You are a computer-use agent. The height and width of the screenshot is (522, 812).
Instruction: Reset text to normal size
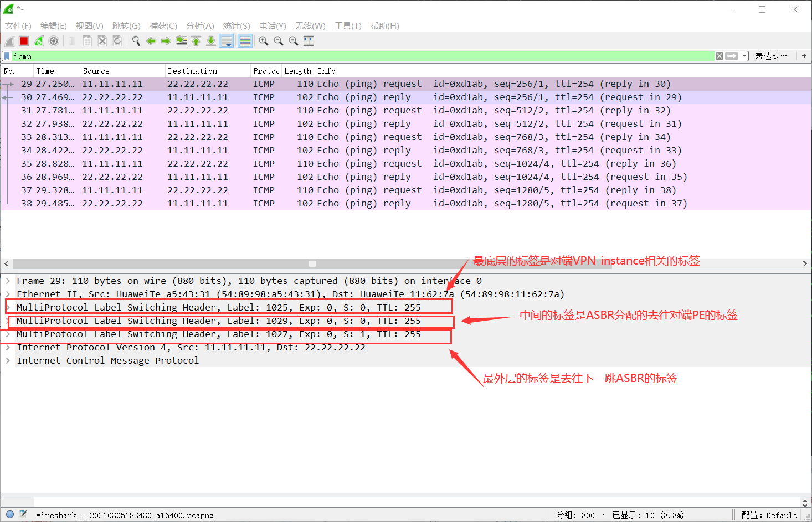point(294,41)
